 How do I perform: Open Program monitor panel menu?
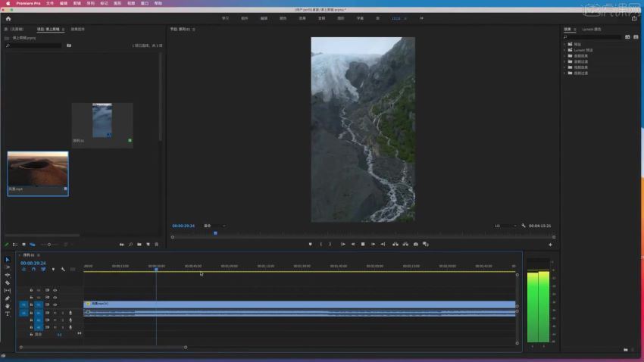coord(194,30)
